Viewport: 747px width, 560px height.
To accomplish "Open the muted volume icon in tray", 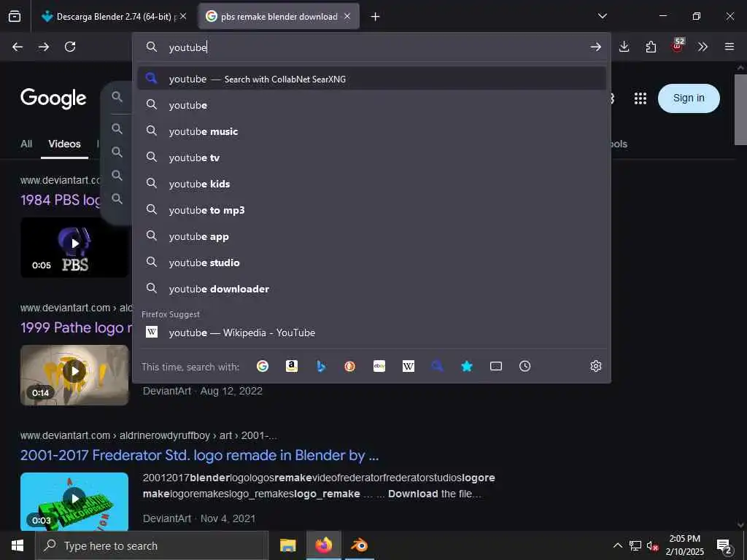I will click(652, 545).
